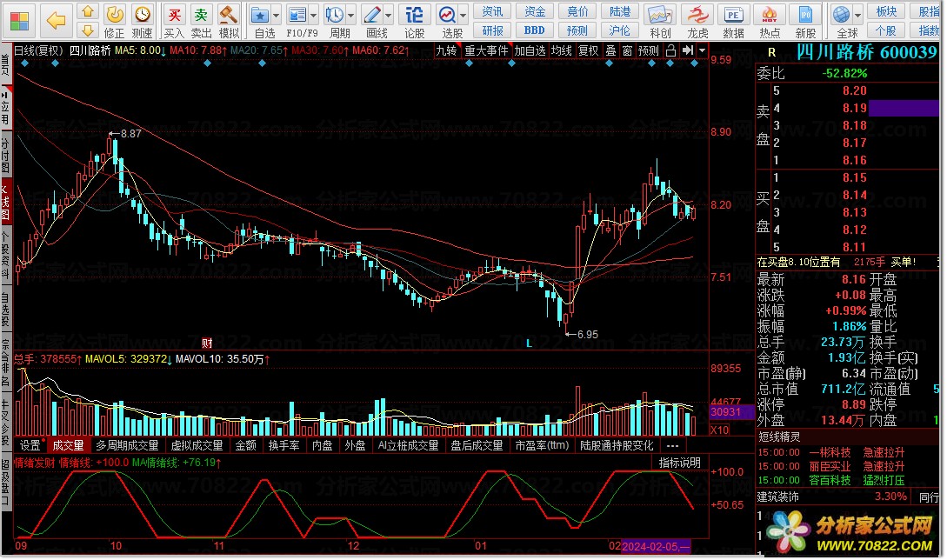
Task: Open the 论股 discussion icon
Action: [414, 21]
